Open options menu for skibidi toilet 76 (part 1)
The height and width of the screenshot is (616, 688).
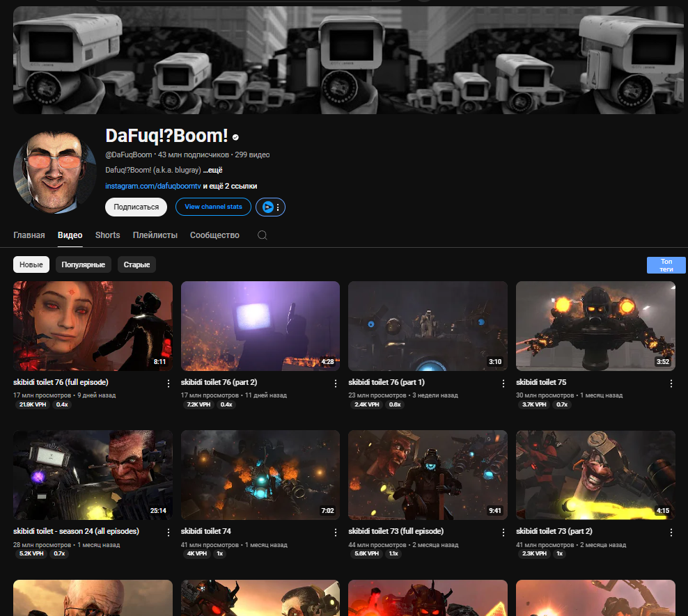(503, 384)
